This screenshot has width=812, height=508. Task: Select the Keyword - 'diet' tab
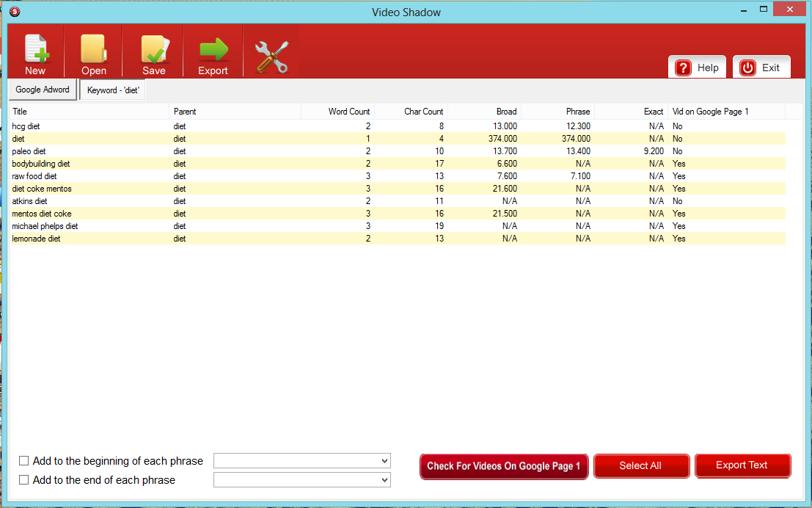tap(113, 90)
